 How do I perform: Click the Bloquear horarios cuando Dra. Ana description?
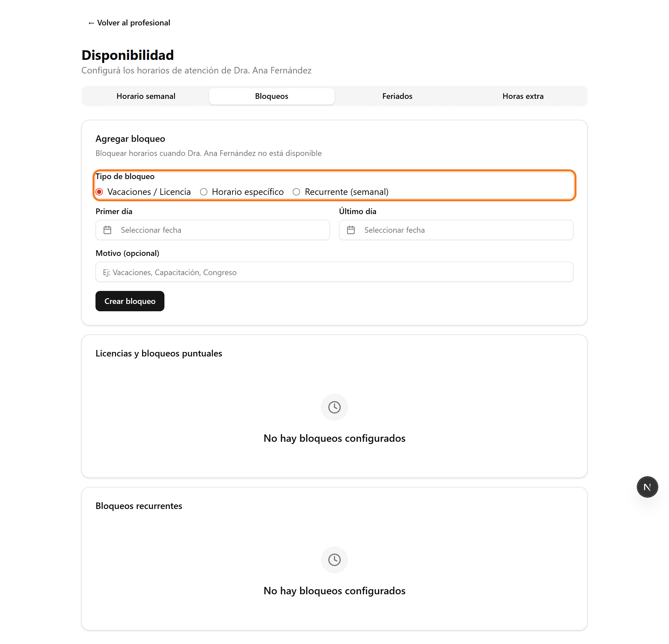coord(208,154)
